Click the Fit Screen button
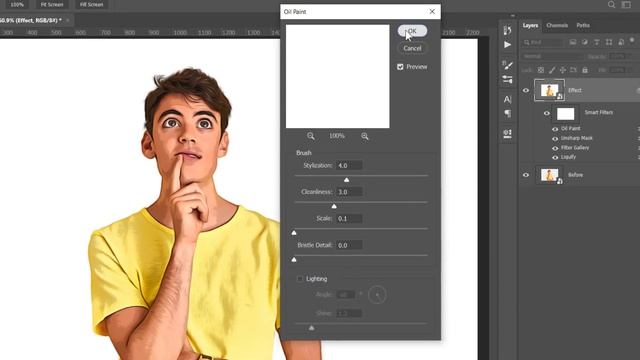Image resolution: width=640 pixels, height=360 pixels. [x=52, y=4]
